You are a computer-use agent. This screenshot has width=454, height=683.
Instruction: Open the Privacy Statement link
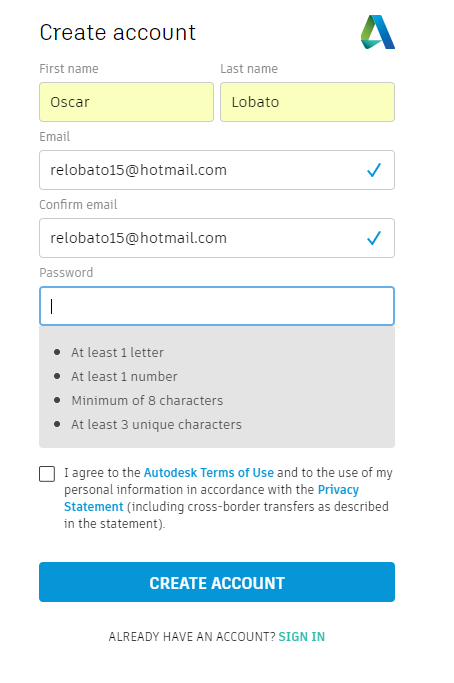click(338, 490)
